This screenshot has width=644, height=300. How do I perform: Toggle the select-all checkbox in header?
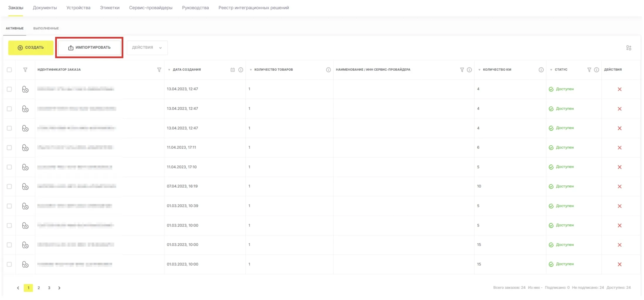[x=9, y=70]
